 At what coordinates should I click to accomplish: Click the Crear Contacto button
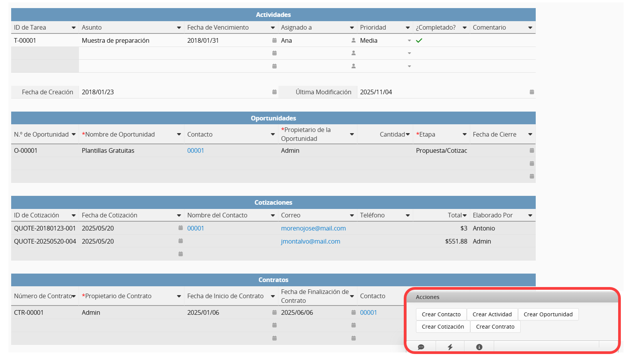[441, 314]
